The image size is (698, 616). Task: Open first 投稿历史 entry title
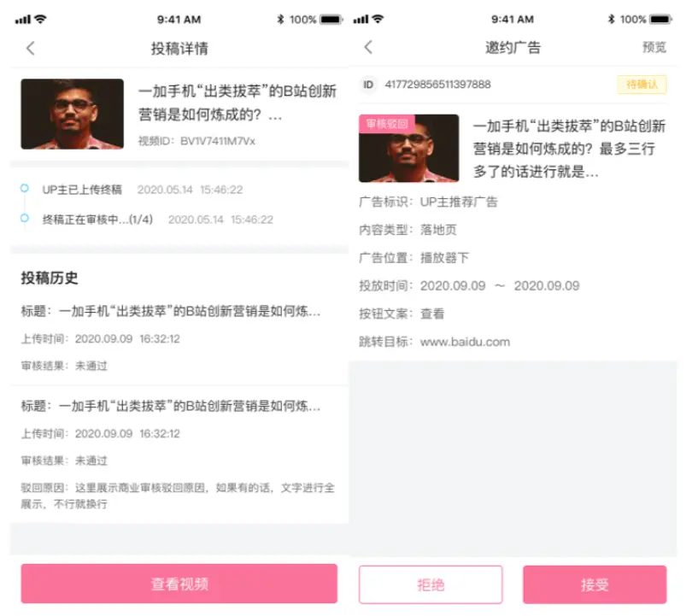tap(171, 311)
